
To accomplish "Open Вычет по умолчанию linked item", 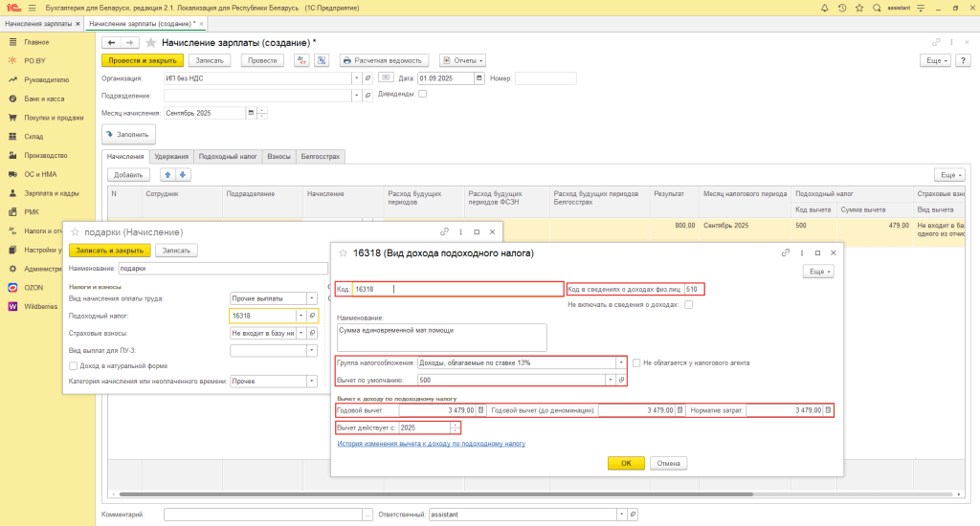I will [621, 380].
